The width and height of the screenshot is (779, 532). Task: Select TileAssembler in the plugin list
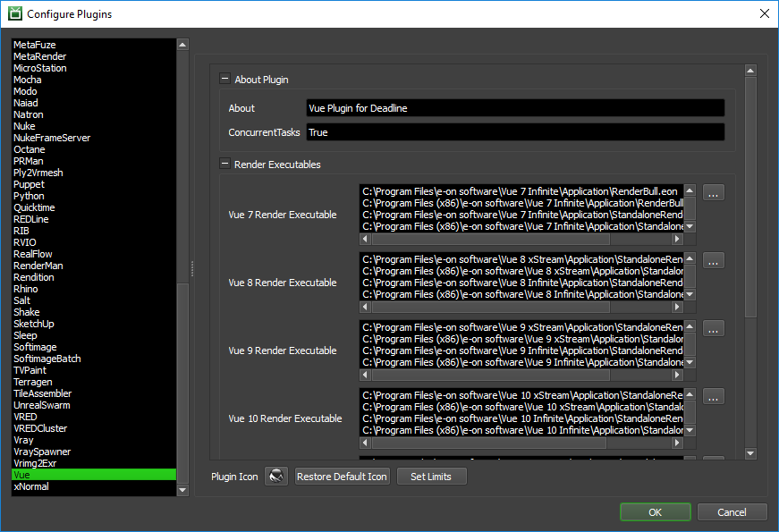pos(94,393)
